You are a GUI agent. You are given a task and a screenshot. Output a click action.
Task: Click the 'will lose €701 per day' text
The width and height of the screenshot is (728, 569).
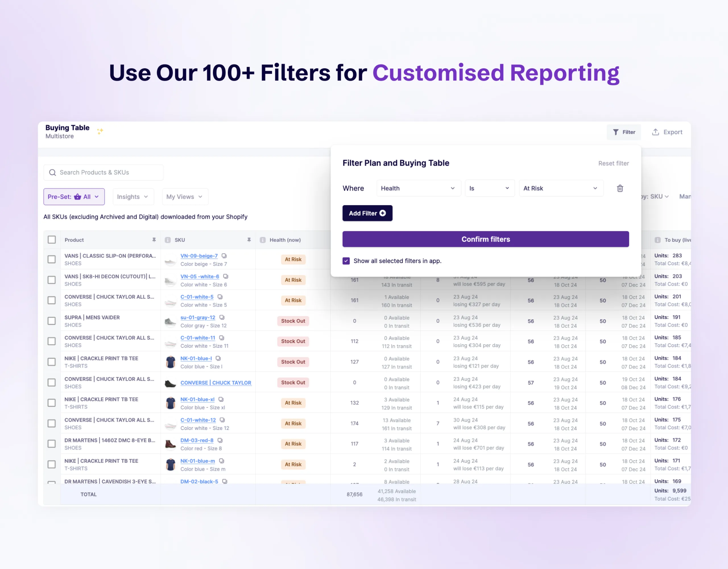[478, 448]
